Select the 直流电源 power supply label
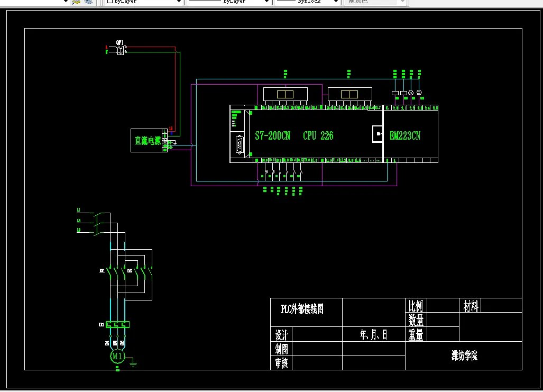This screenshot has height=392, width=543. click(148, 141)
